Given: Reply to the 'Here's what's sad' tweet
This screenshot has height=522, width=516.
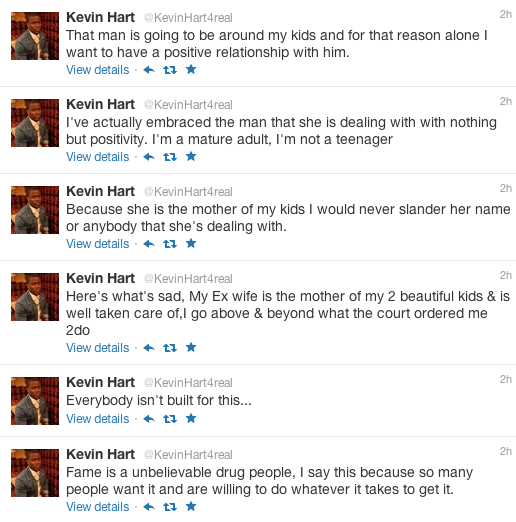Looking at the screenshot, I should (x=149, y=348).
